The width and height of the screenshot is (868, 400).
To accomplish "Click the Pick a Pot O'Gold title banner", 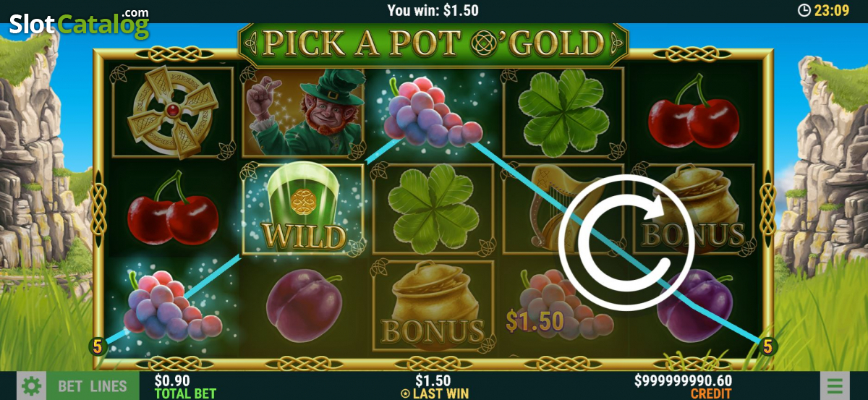I will (433, 43).
